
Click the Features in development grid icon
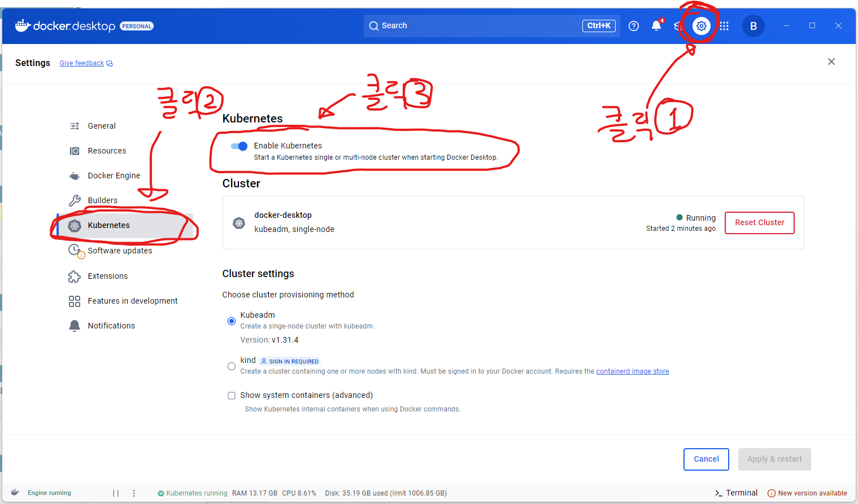tap(75, 301)
